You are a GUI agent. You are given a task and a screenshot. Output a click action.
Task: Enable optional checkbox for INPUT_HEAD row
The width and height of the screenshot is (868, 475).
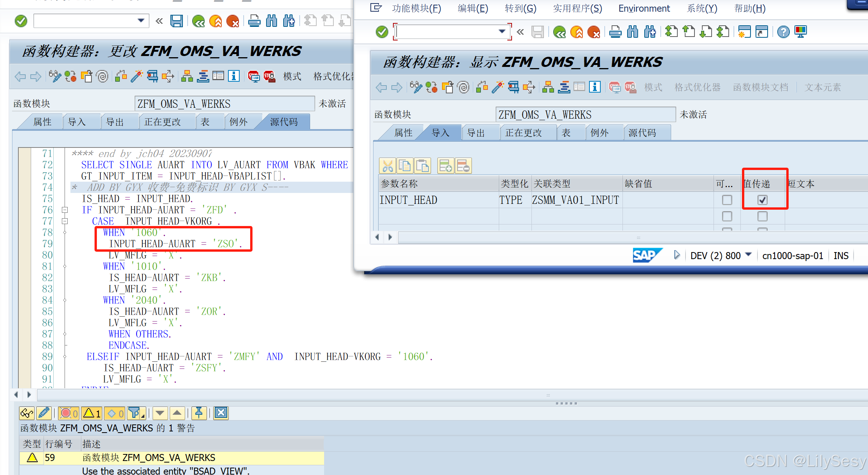point(727,200)
